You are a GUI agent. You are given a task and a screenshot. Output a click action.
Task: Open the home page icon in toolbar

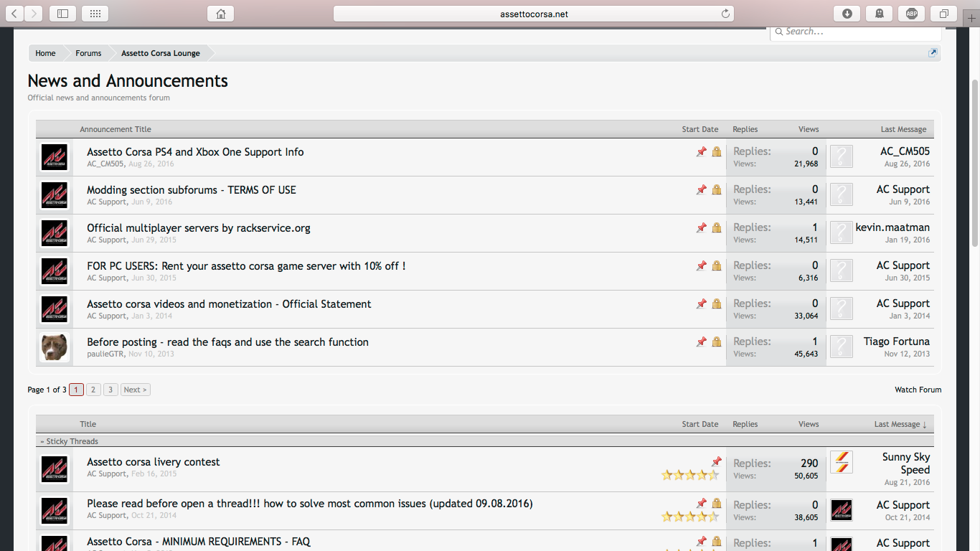[x=221, y=14]
